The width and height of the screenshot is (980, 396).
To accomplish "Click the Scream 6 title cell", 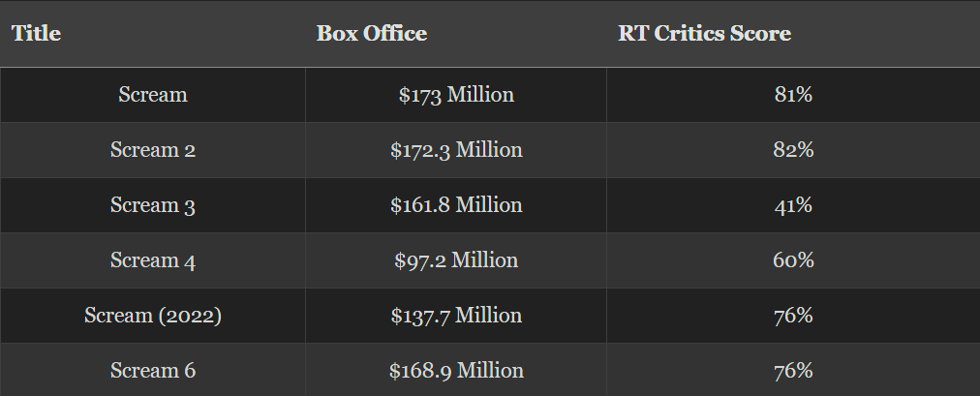I will (x=153, y=371).
